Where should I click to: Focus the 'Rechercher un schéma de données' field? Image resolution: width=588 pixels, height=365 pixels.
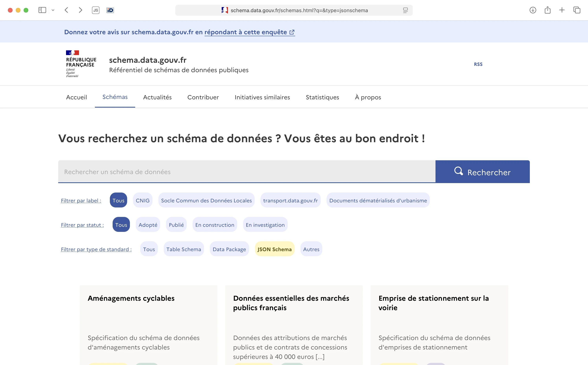247,172
